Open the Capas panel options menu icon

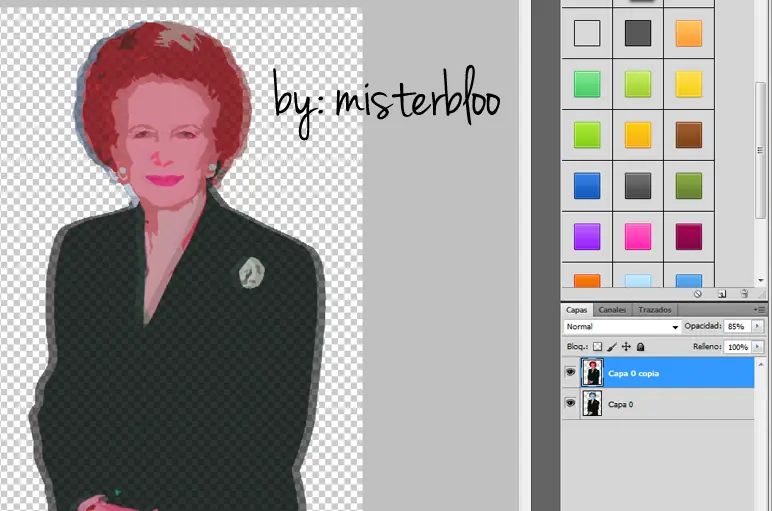759,310
